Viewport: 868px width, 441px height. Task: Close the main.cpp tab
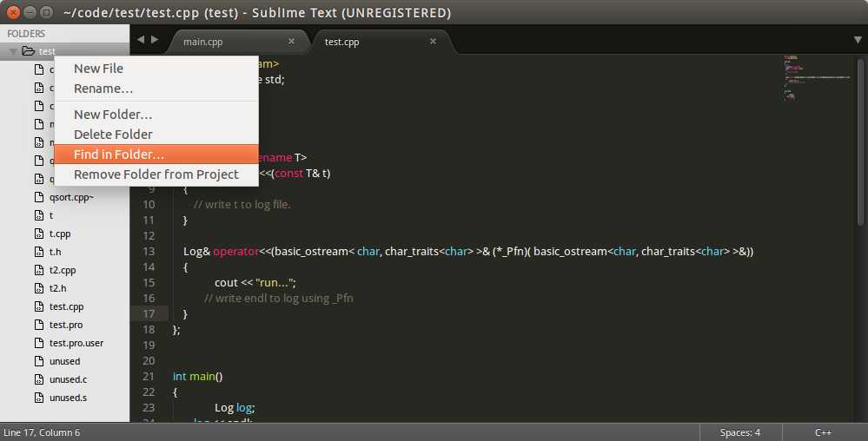[292, 42]
